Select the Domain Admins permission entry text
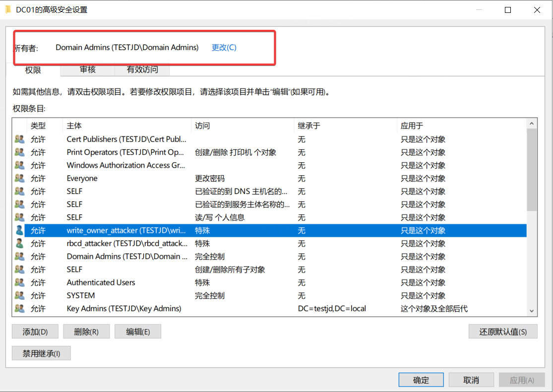The height and width of the screenshot is (392, 553). [x=127, y=257]
